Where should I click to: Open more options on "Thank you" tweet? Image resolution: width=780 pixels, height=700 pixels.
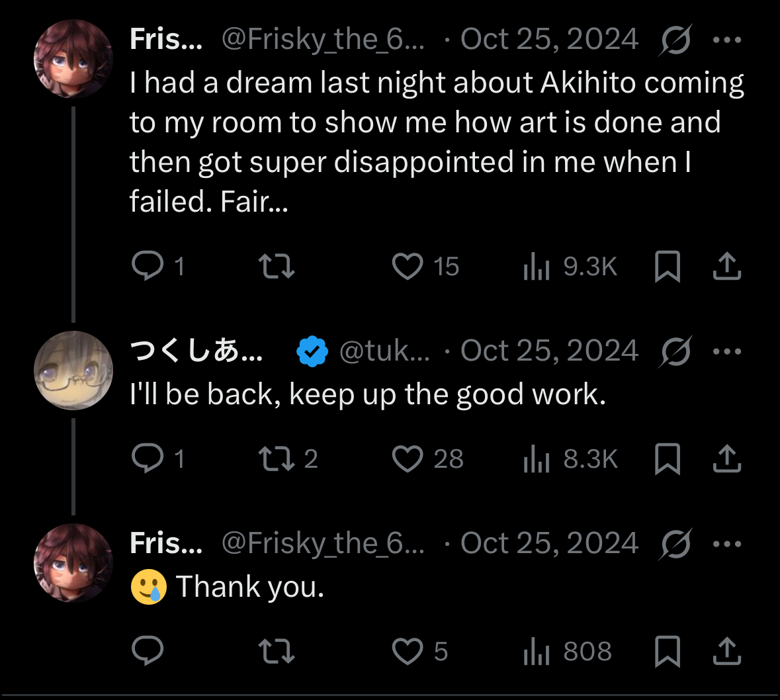(x=727, y=544)
